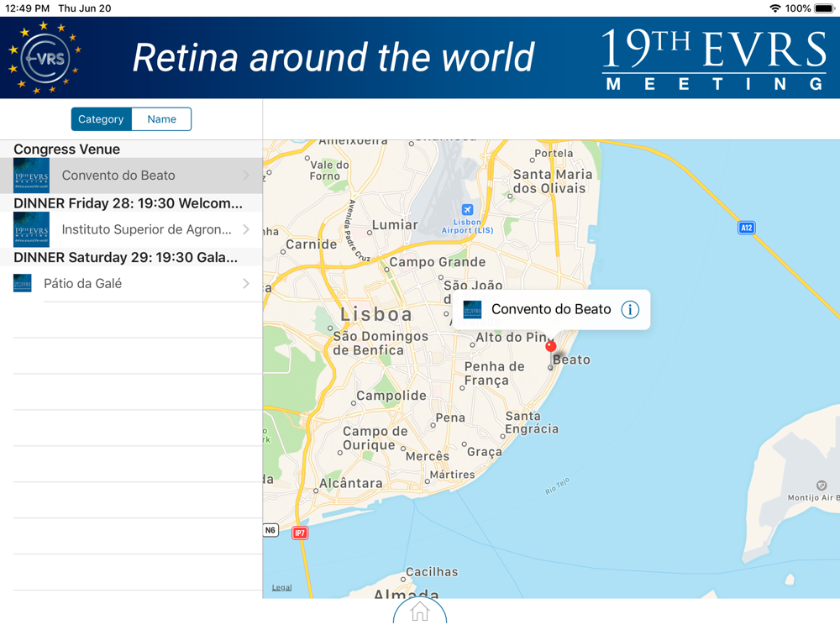
Task: Tap the Lumiar map label
Action: coord(395,225)
